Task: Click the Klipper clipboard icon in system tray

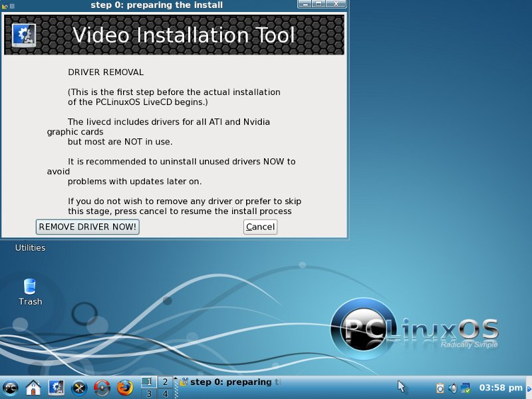Action: point(440,388)
